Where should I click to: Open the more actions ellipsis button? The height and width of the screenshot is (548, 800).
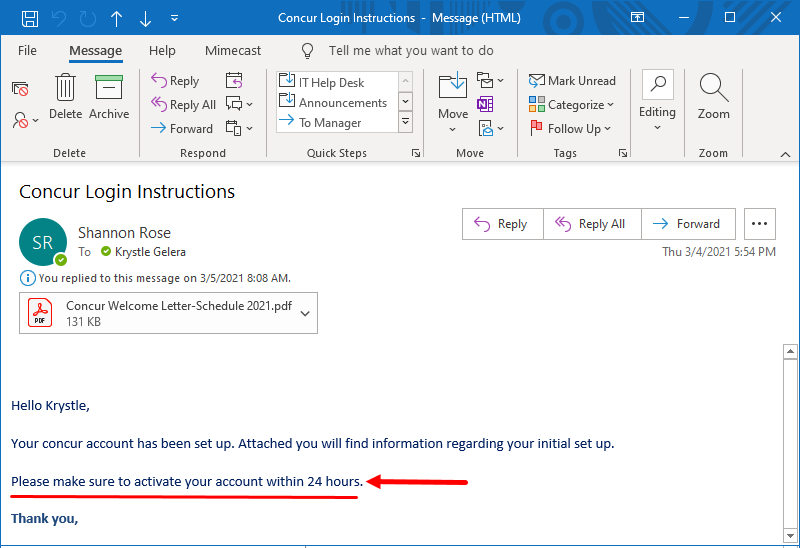point(759,224)
